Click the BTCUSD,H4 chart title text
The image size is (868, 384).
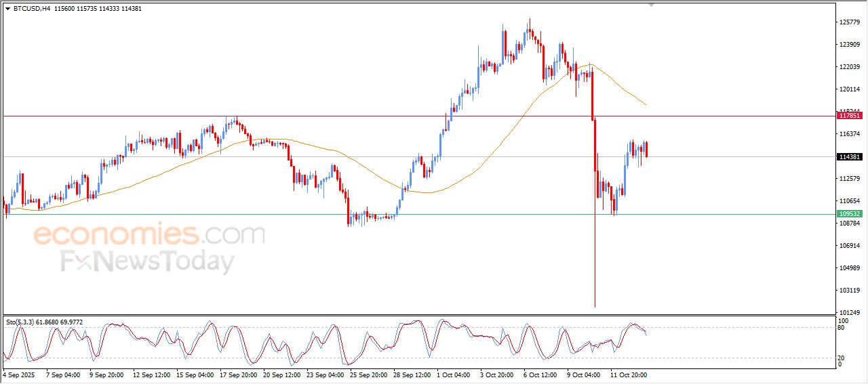click(32, 9)
